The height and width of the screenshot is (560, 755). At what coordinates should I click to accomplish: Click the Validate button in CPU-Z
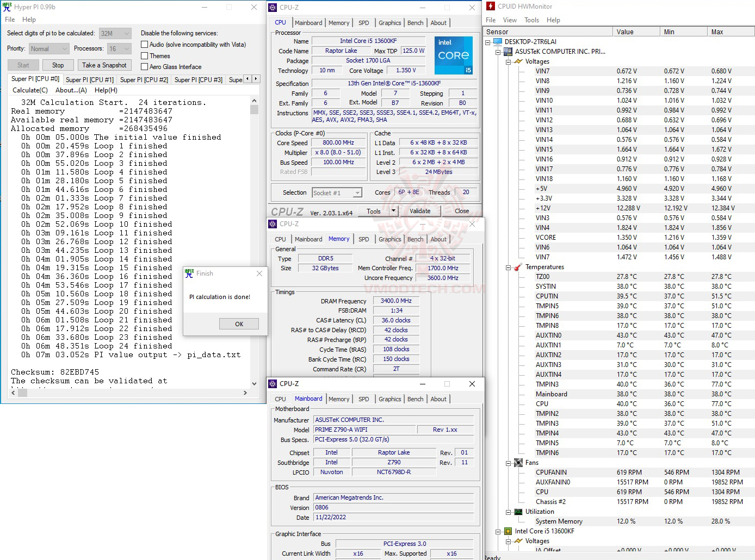click(420, 210)
